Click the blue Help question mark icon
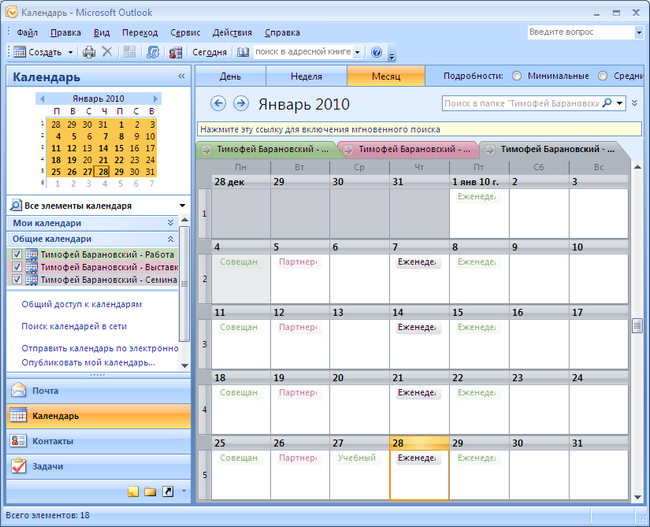This screenshot has width=650, height=527. tap(376, 52)
